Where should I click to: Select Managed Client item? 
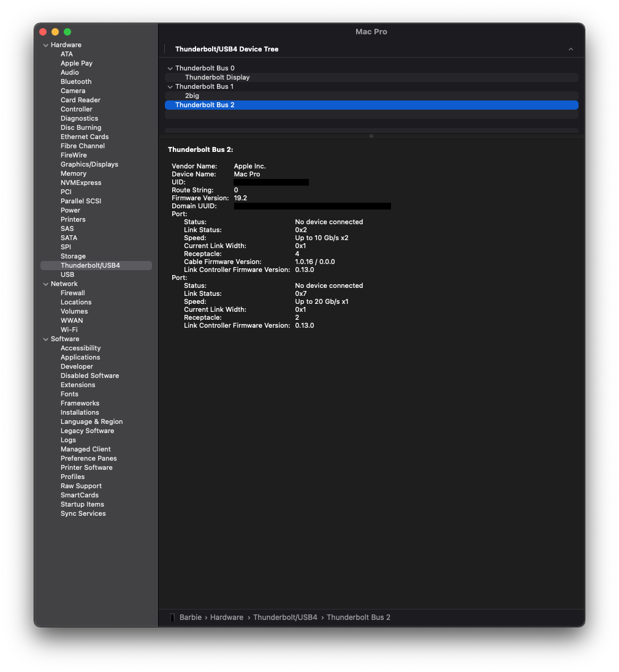(x=85, y=449)
